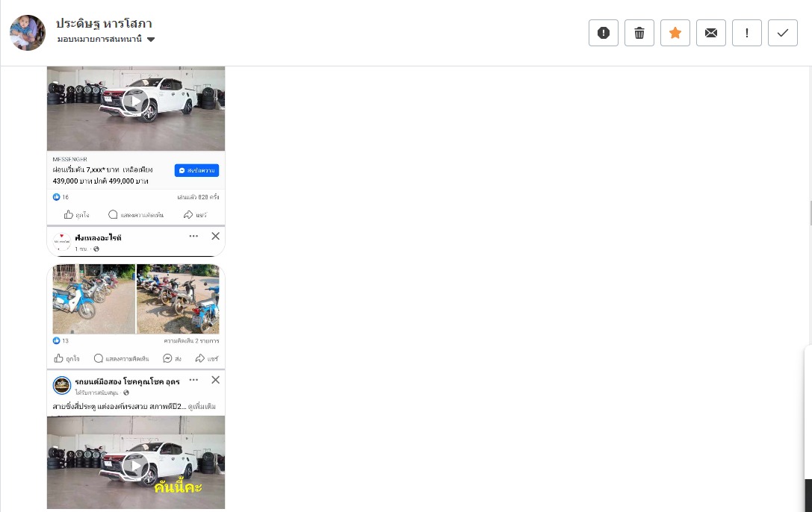This screenshot has width=812, height=512.
Task: Flag conversation with the exclamation mark button
Action: coord(747,33)
